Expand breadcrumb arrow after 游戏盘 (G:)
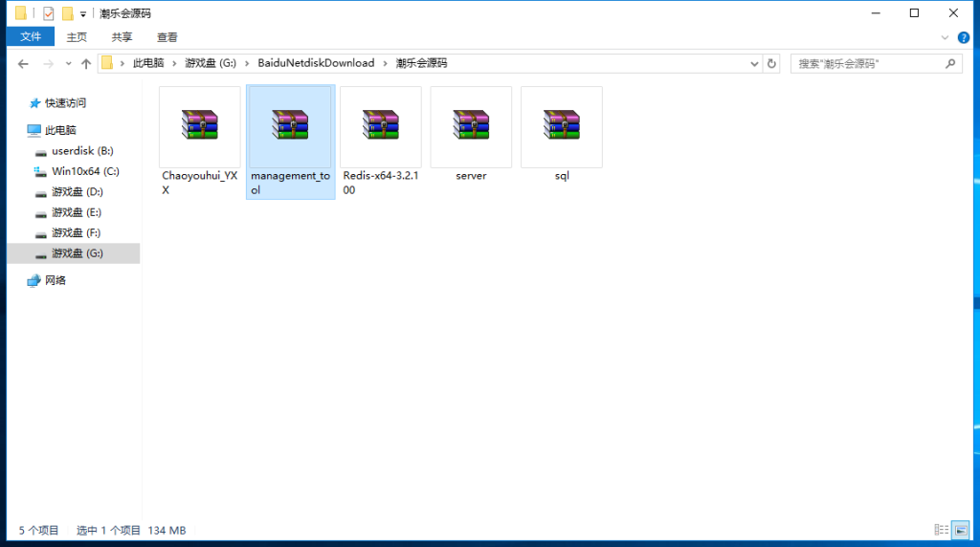 coord(247,64)
